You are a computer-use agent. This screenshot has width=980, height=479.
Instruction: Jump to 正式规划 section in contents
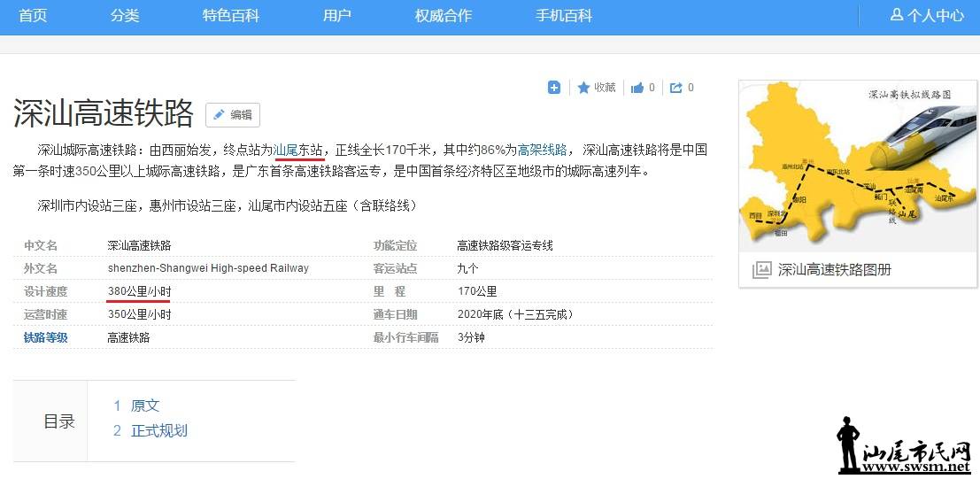pos(159,431)
